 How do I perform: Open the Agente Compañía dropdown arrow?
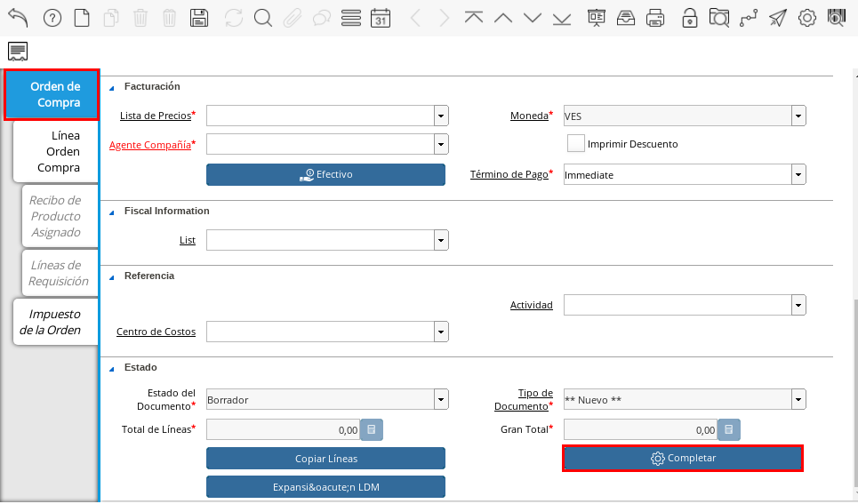click(x=441, y=145)
